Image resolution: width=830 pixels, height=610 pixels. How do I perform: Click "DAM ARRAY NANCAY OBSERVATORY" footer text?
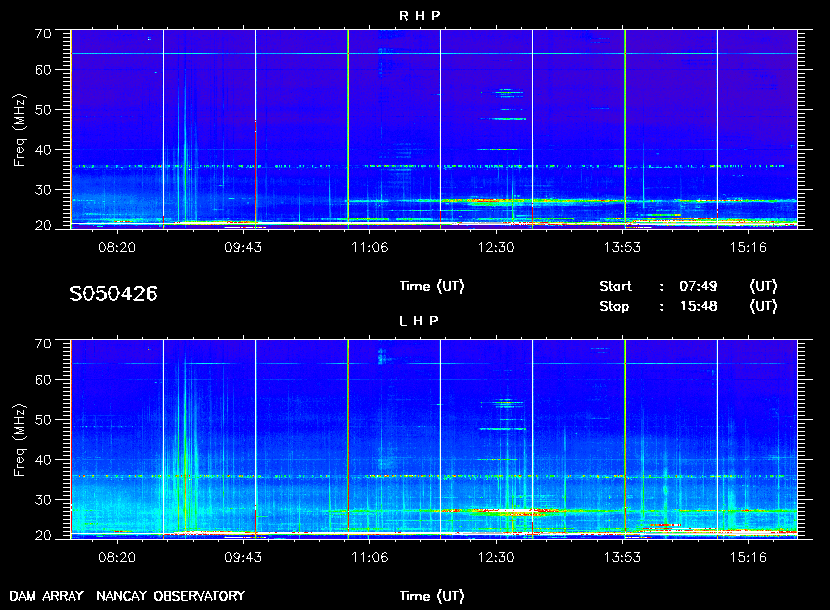(127, 596)
